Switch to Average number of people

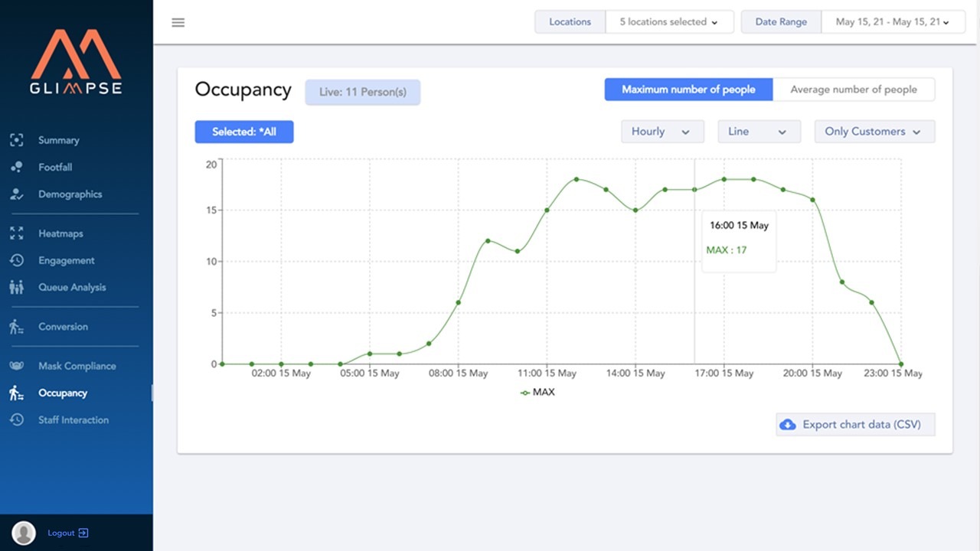pyautogui.click(x=854, y=89)
